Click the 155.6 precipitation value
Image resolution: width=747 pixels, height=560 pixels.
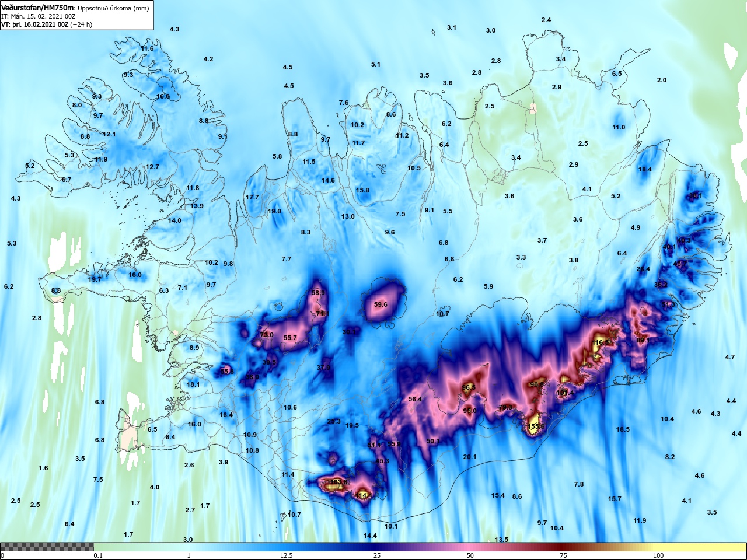pos(536,426)
